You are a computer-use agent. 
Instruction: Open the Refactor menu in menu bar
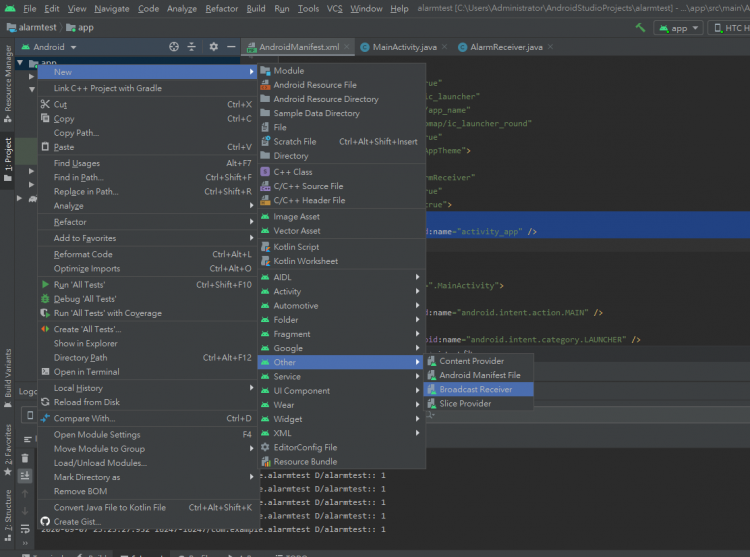click(x=221, y=8)
